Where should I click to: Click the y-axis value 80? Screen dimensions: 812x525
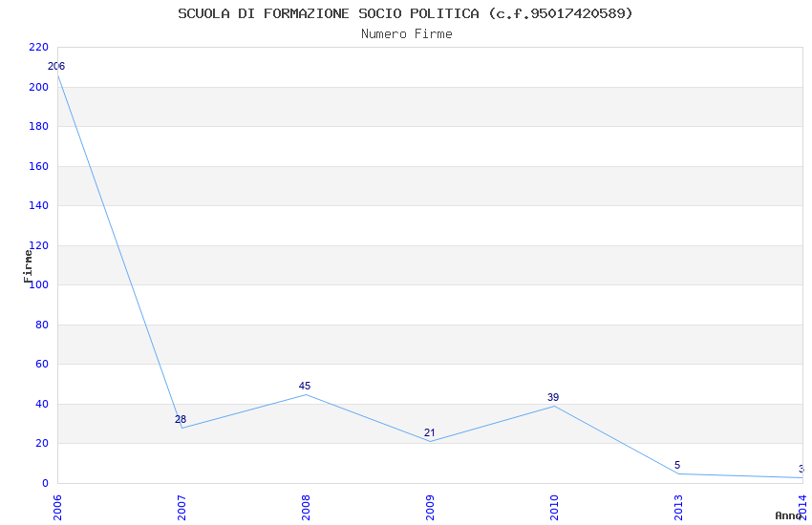click(42, 325)
